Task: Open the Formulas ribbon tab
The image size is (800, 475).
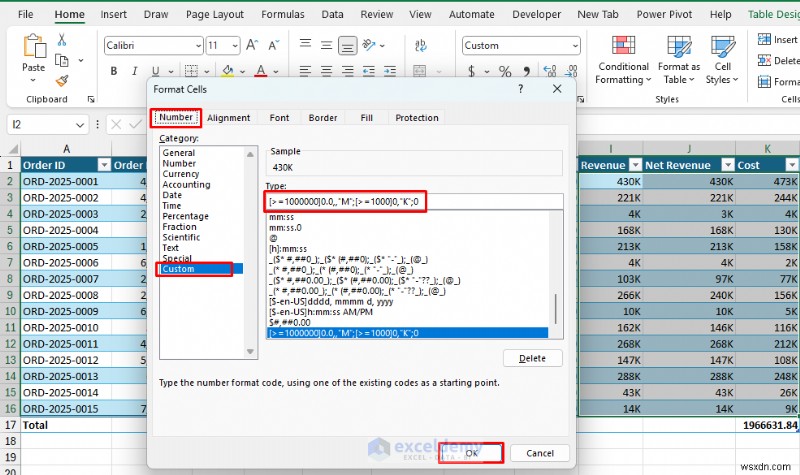Action: coord(283,14)
